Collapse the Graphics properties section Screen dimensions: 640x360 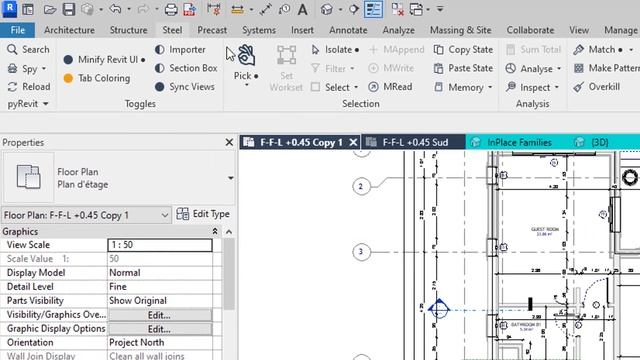point(215,231)
